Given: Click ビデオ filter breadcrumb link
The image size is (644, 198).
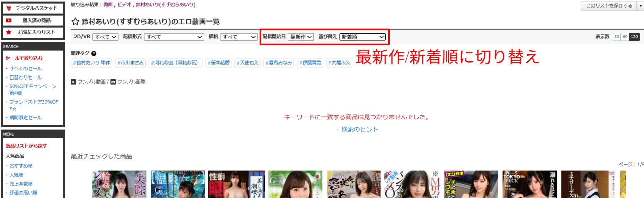Looking at the screenshot, I should (x=124, y=5).
